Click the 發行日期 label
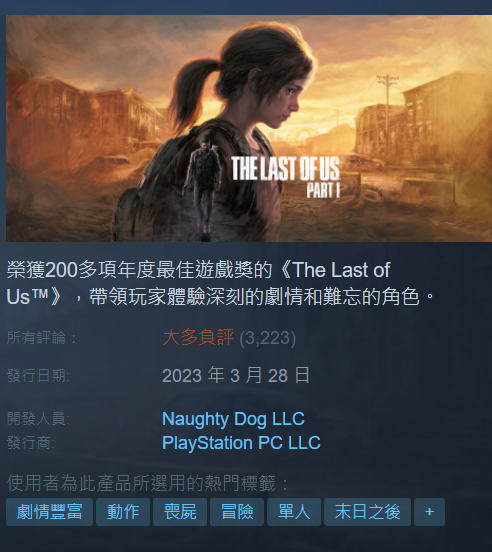This screenshot has width=492, height=552. [x=38, y=376]
